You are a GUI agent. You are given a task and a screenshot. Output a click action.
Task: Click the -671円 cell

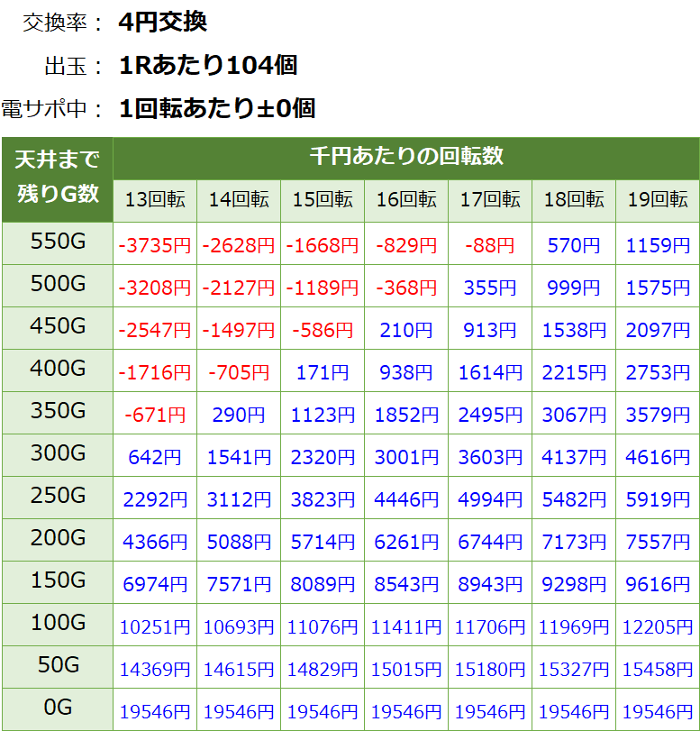tap(155, 415)
